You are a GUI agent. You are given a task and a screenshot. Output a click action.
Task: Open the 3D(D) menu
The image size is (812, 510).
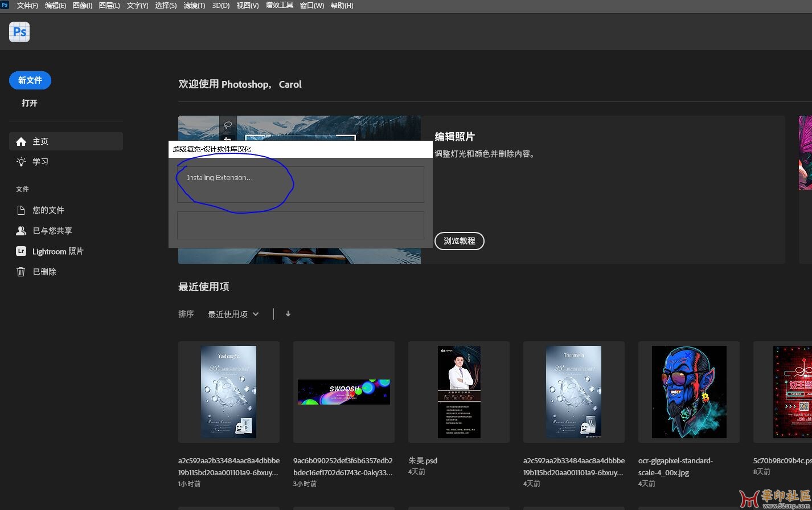221,6
